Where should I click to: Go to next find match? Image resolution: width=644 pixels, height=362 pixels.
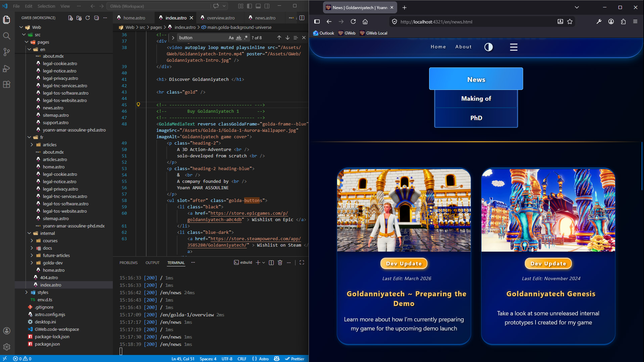(287, 38)
